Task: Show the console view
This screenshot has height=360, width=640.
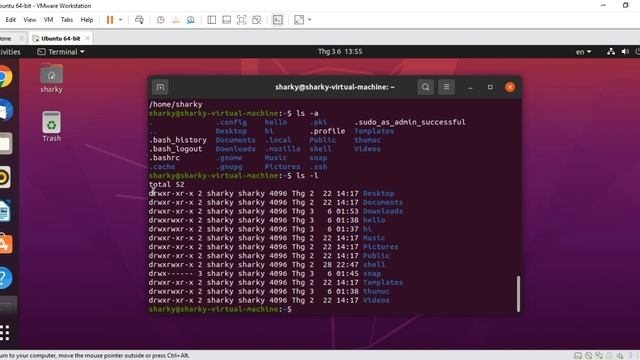Action: [278, 20]
